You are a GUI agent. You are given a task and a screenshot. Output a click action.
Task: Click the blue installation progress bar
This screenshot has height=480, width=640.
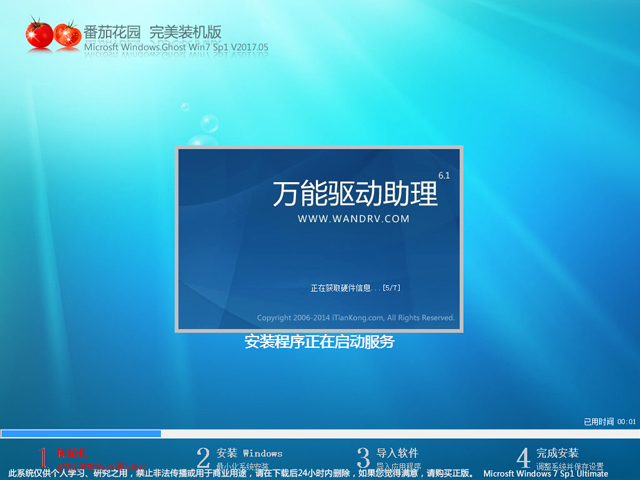[x=82, y=433]
